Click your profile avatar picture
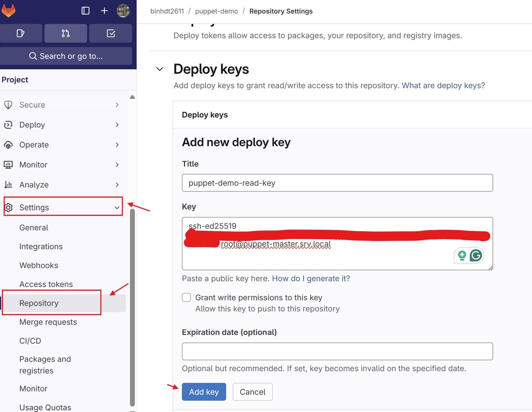 (123, 11)
